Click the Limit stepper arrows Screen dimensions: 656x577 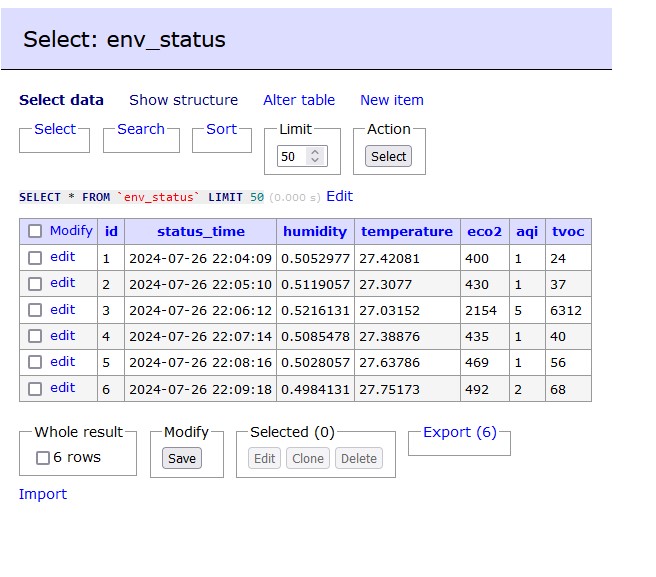(316, 156)
